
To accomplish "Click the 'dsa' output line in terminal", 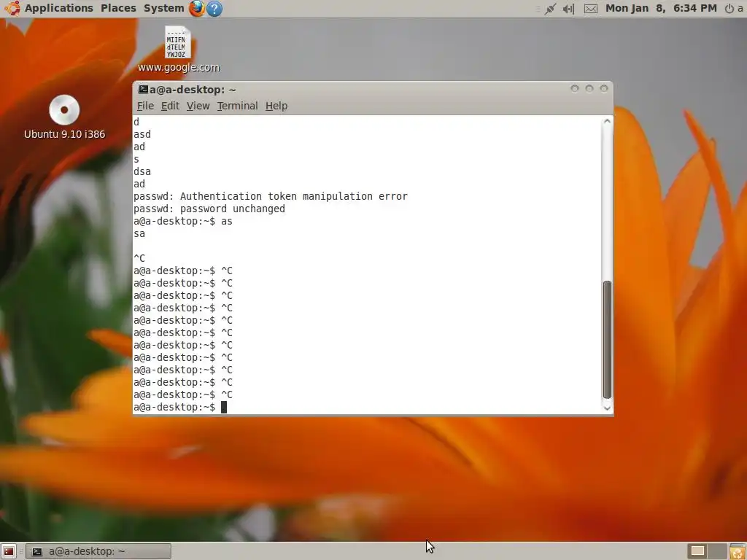I will point(142,171).
